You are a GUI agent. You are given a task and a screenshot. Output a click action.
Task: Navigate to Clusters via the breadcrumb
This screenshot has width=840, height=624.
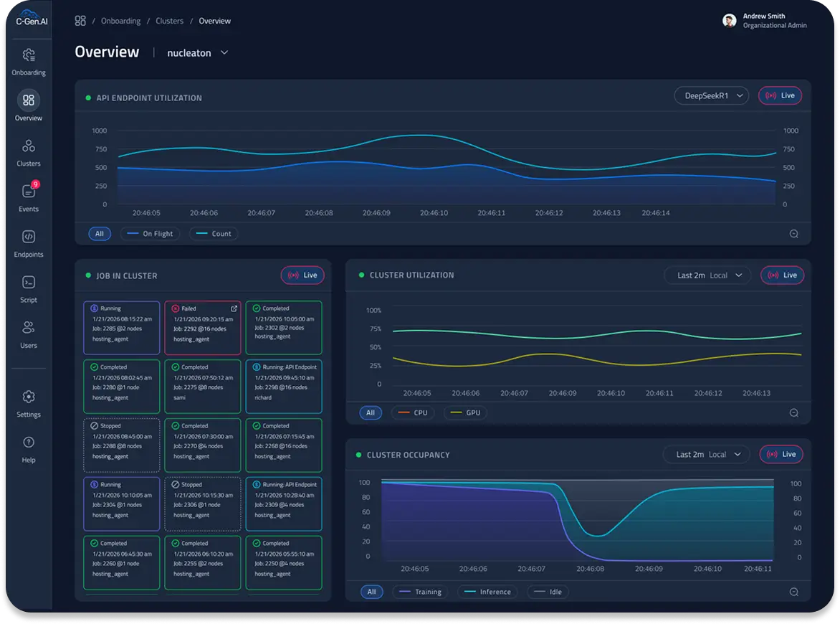click(x=169, y=21)
